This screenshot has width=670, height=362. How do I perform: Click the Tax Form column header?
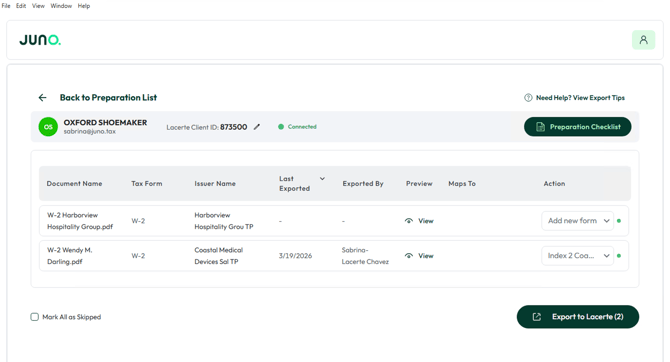pyautogui.click(x=147, y=183)
